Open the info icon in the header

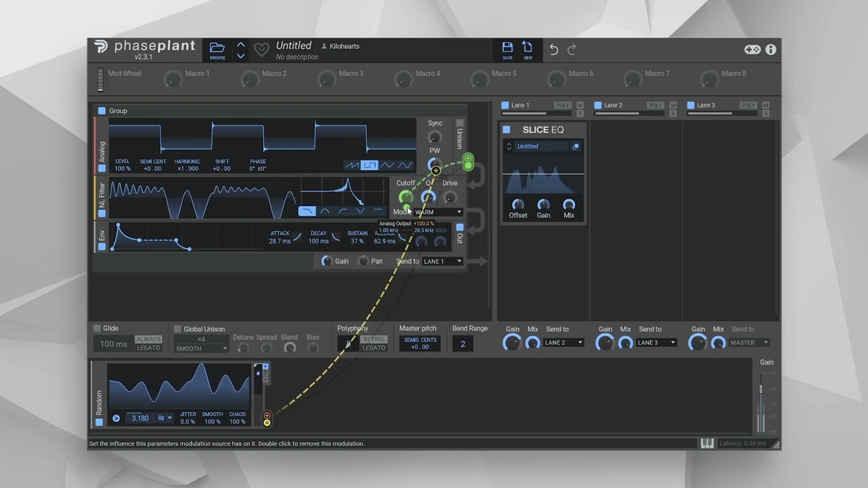pos(771,49)
